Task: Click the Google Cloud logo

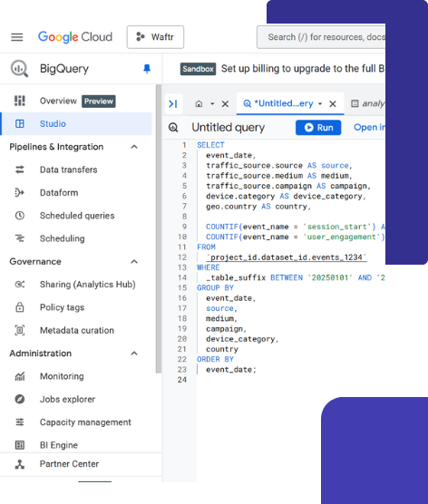Action: point(75,37)
